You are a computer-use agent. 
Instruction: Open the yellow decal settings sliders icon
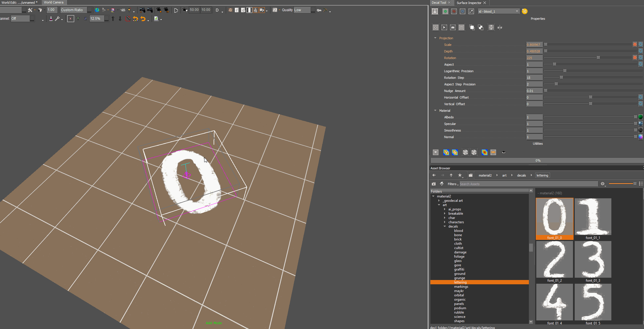click(525, 11)
